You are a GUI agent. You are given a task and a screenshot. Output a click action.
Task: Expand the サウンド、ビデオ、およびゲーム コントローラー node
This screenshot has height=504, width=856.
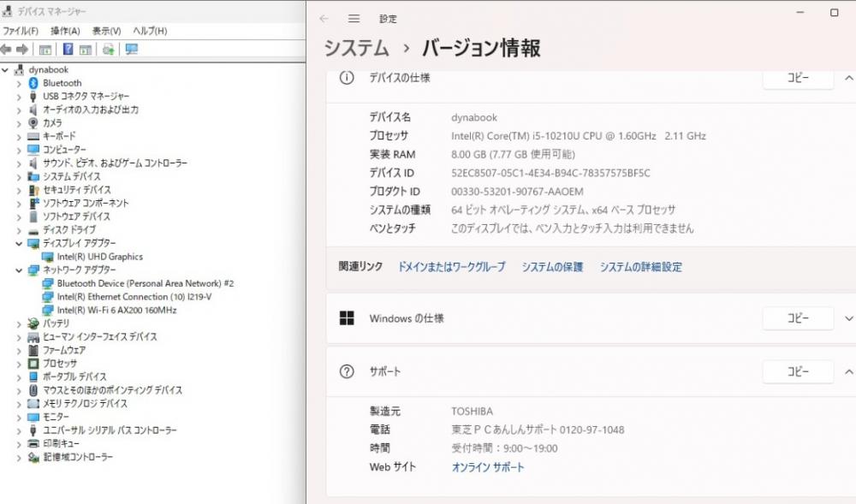(19, 163)
